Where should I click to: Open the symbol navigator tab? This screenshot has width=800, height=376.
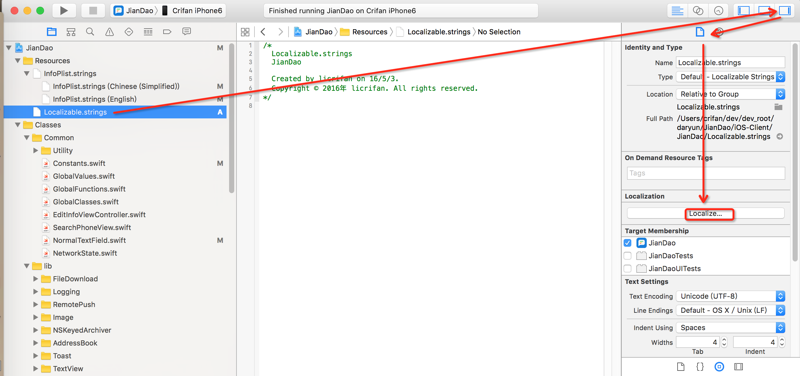[x=71, y=32]
